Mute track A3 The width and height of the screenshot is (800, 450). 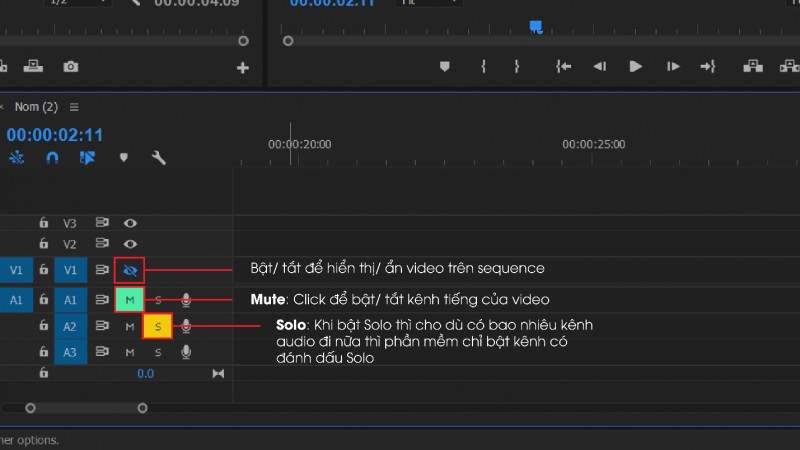coord(130,353)
